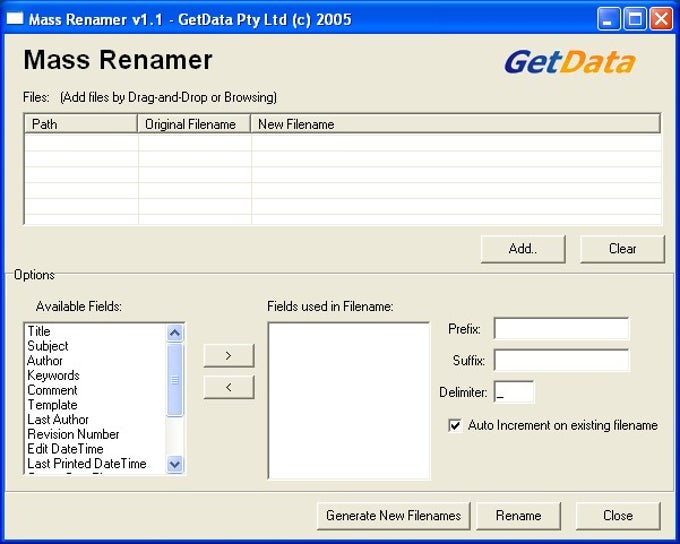Maximize the Mass Renamer window
Image resolution: width=680 pixels, height=544 pixels.
pyautogui.click(x=635, y=19)
